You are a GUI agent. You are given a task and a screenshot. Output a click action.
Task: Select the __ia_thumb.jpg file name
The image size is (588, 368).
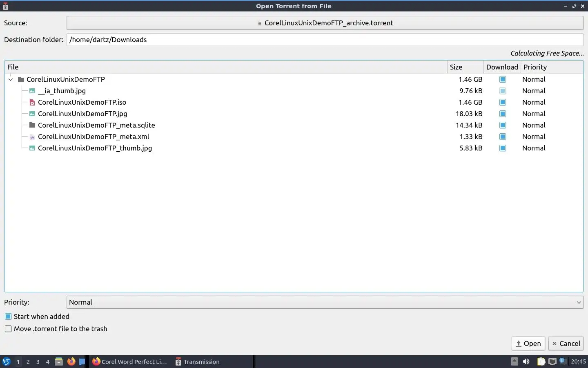pyautogui.click(x=62, y=91)
